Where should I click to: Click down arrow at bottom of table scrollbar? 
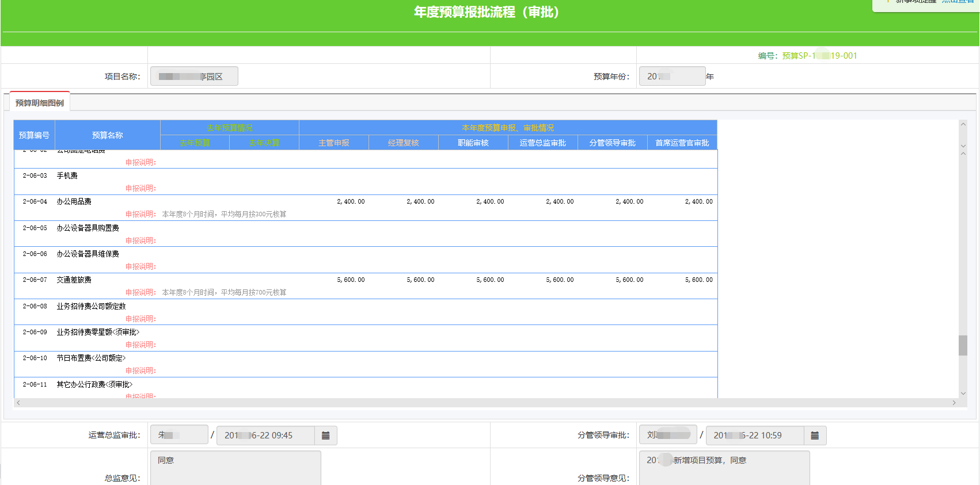[x=963, y=394]
